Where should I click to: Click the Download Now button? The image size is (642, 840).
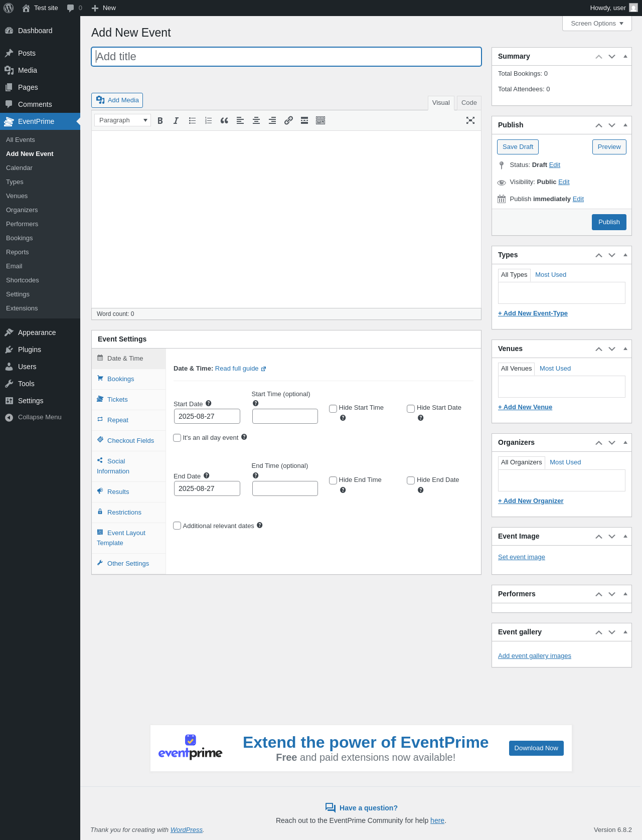click(x=536, y=748)
